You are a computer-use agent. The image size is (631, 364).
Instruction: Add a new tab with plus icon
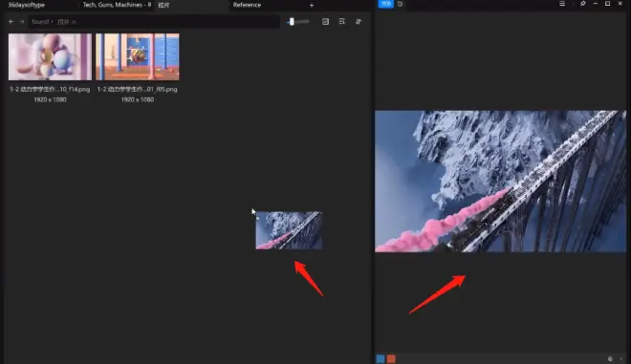click(x=312, y=5)
